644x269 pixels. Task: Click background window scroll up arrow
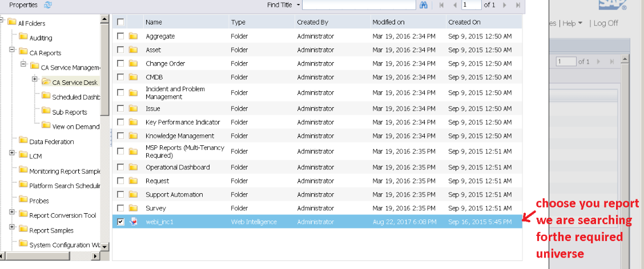(x=625, y=59)
